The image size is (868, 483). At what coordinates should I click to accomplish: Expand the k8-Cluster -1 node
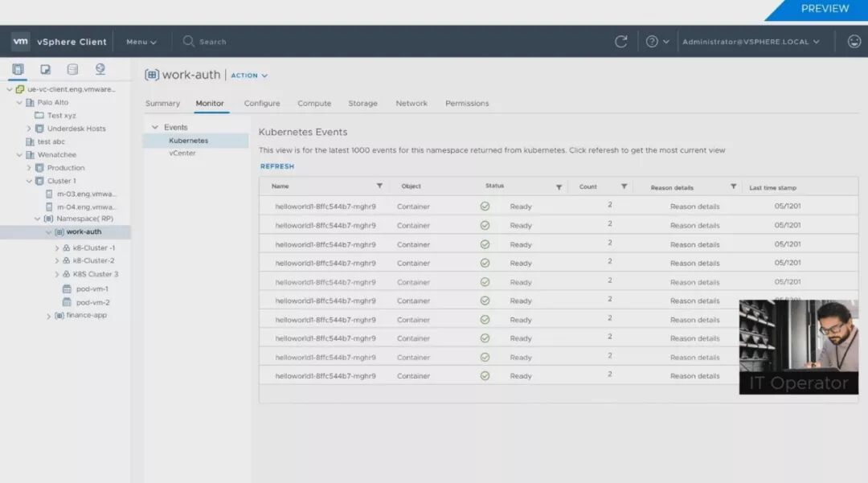coord(56,248)
